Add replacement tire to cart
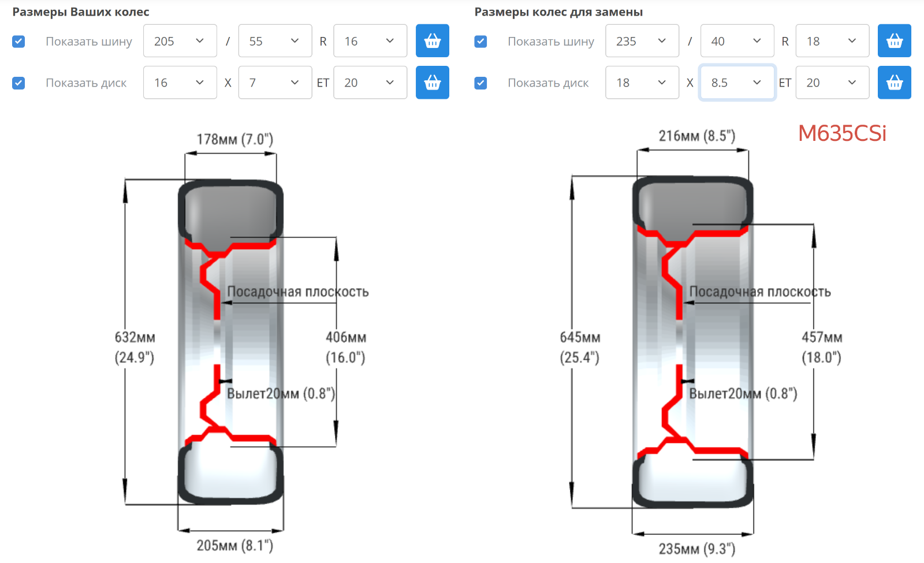924x563 pixels. coord(894,41)
